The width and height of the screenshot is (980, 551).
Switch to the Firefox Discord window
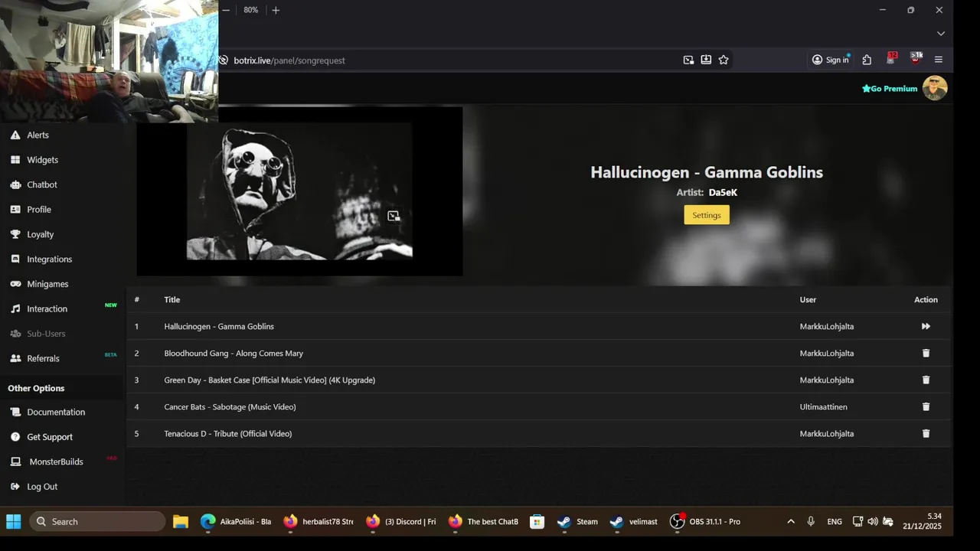pyautogui.click(x=401, y=522)
